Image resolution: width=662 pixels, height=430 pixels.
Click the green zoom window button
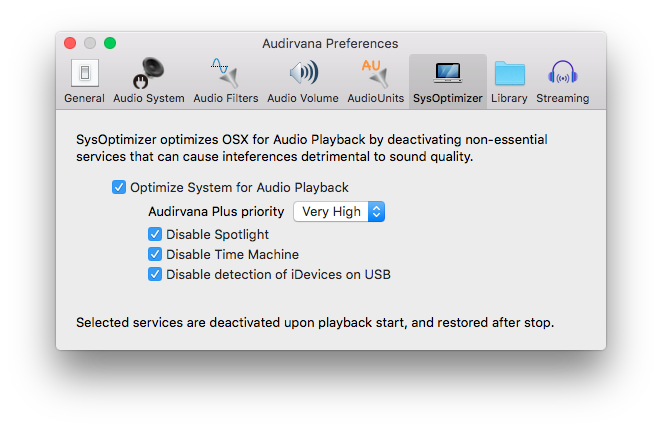tap(110, 43)
